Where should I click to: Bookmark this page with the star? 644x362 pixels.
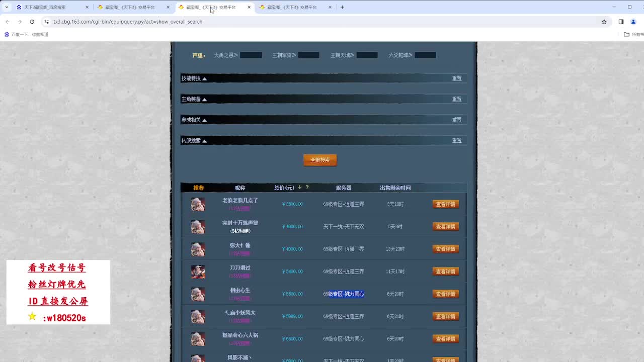click(604, 22)
